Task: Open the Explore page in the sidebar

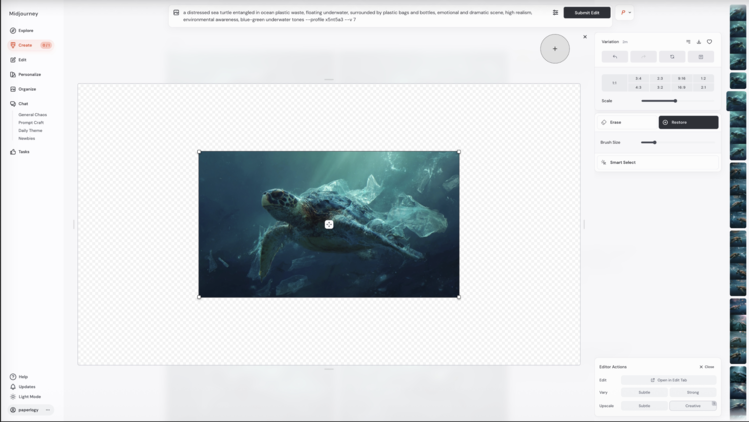Action: tap(21, 31)
